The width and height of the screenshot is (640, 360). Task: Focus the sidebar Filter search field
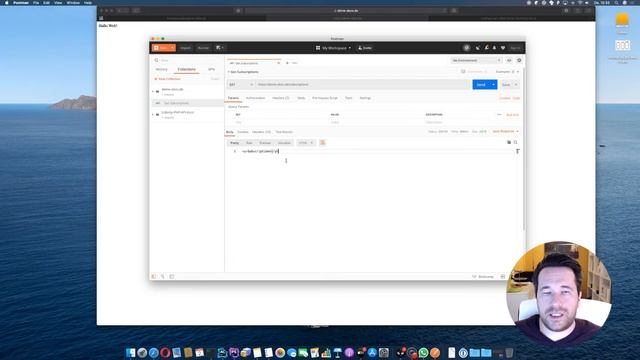pyautogui.click(x=188, y=60)
